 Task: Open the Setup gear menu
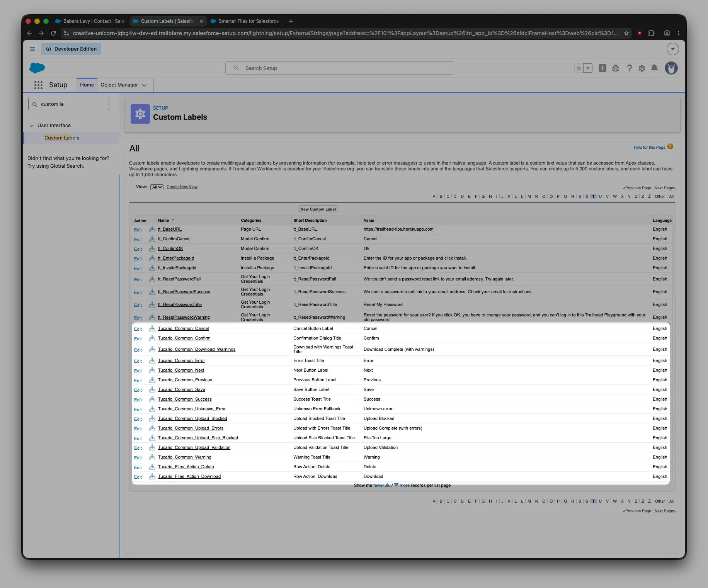click(642, 68)
